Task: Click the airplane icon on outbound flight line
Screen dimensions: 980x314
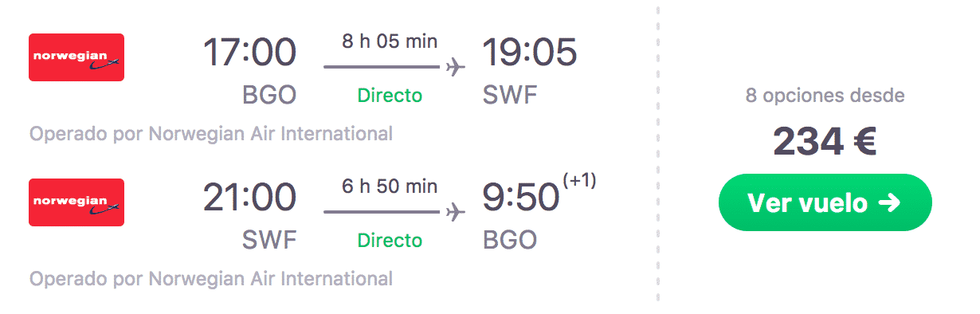Action: tap(456, 67)
